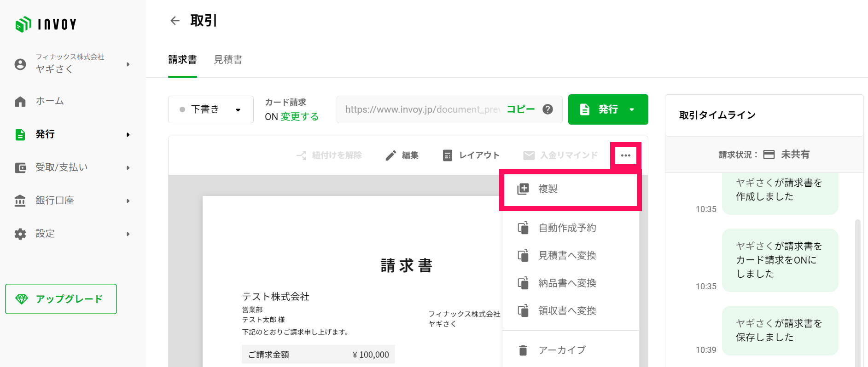Select アーカイブ menu item
This screenshot has height=367, width=868.
[x=571, y=350]
